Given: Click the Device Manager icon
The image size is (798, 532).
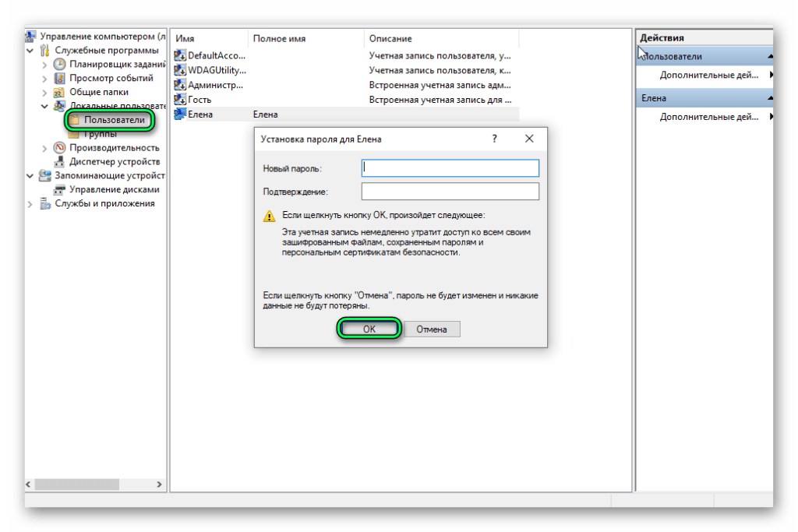Looking at the screenshot, I should click(60, 162).
